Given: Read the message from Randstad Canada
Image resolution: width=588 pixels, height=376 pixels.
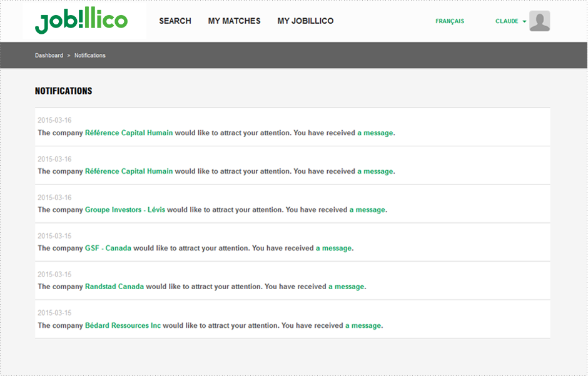Looking at the screenshot, I should click(x=346, y=287).
